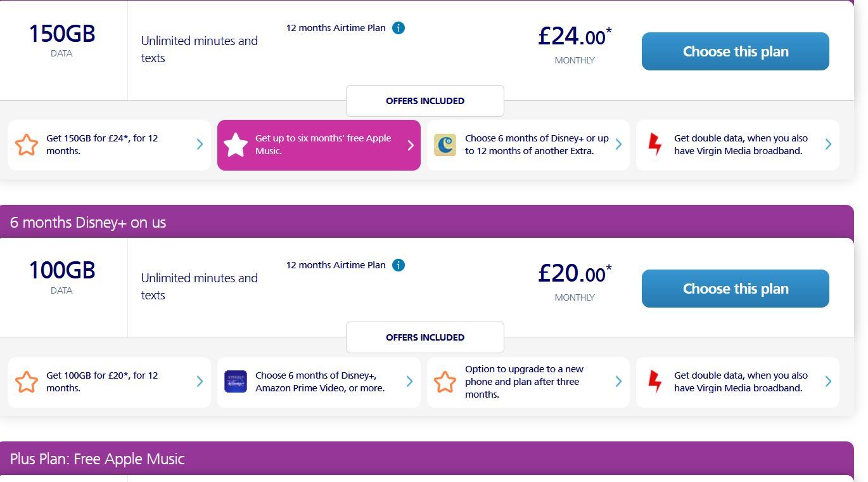Choose this plan for 150GB data
This screenshot has height=482, width=868.
coord(735,51)
